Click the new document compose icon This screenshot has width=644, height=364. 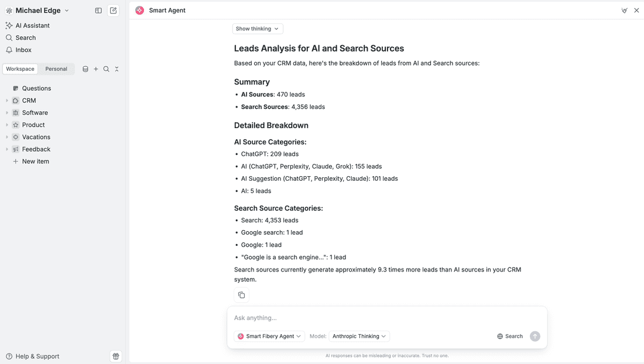click(114, 11)
